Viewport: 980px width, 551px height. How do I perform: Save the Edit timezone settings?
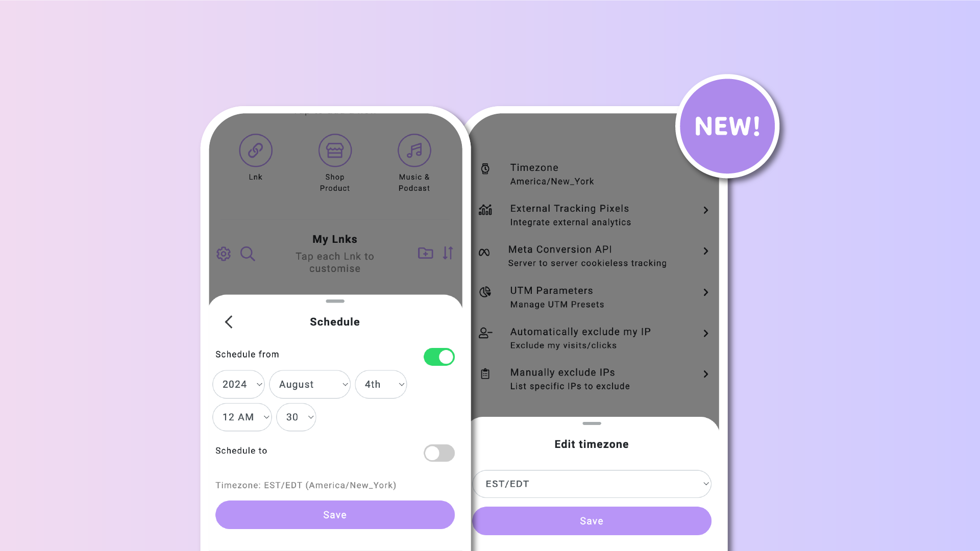[592, 521]
